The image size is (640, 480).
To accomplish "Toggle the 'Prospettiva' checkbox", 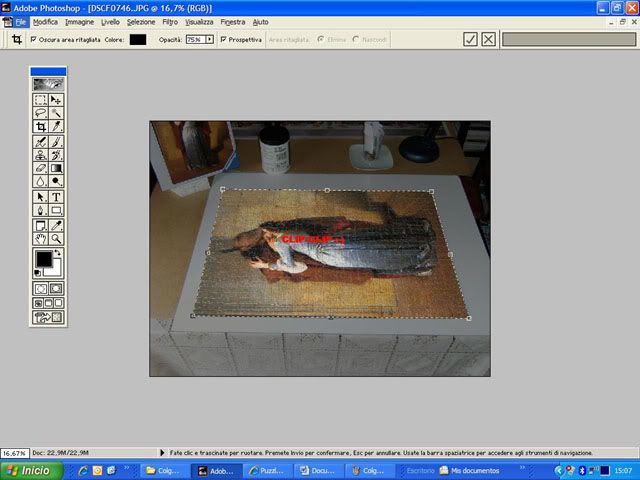I will pos(223,40).
